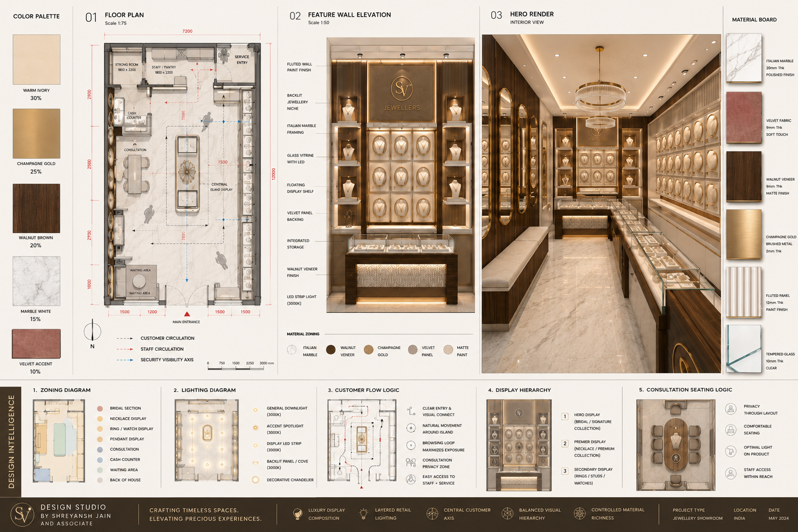The image size is (798, 532).
Task: Select the SV studio logo in footer
Action: coord(22,515)
